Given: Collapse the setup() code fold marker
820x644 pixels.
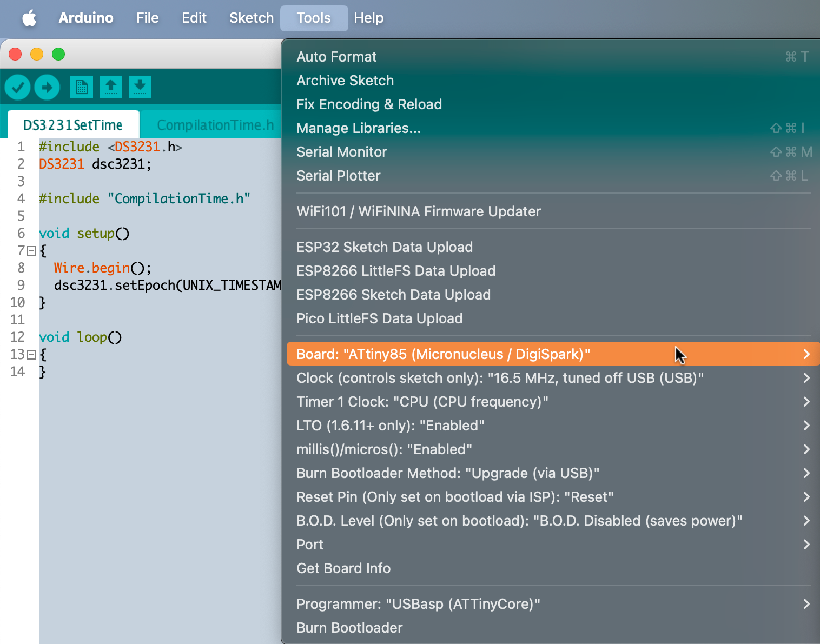Looking at the screenshot, I should pyautogui.click(x=31, y=251).
